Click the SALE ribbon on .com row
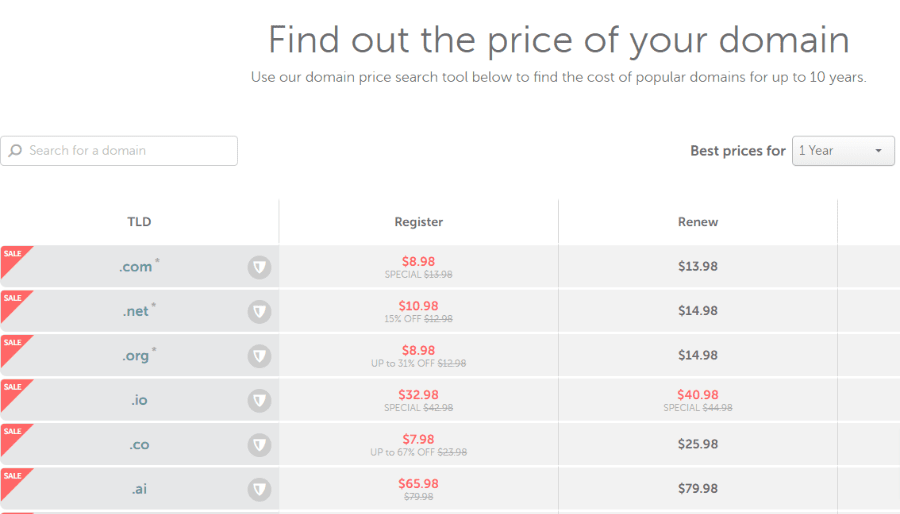This screenshot has width=900, height=514. (14, 258)
